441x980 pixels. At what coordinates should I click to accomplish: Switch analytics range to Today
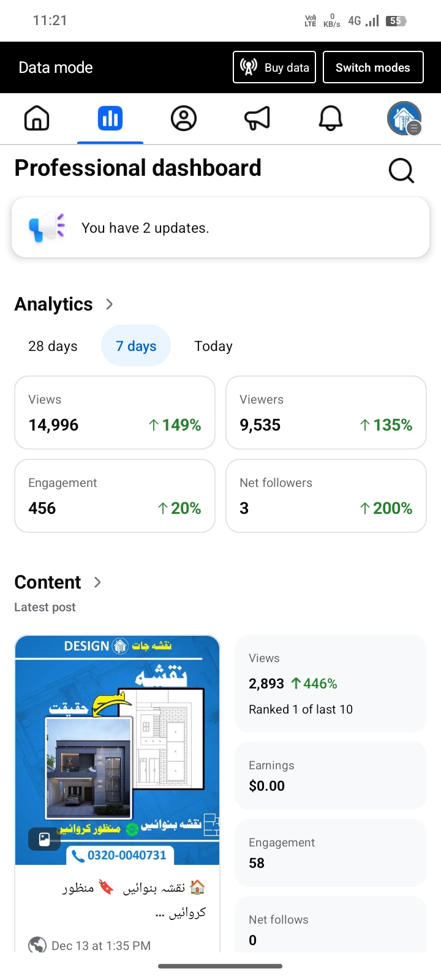(x=213, y=346)
